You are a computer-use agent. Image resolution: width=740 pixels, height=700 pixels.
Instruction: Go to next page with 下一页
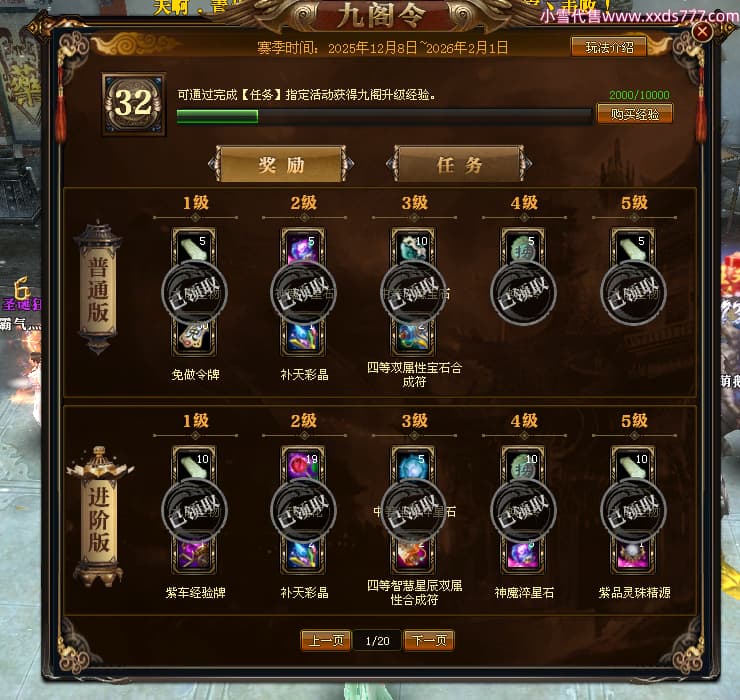click(x=429, y=640)
